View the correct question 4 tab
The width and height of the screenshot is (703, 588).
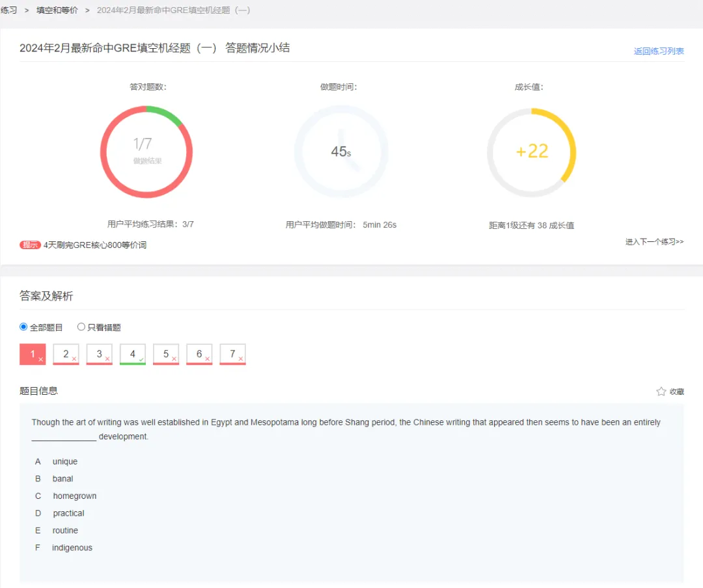[133, 354]
